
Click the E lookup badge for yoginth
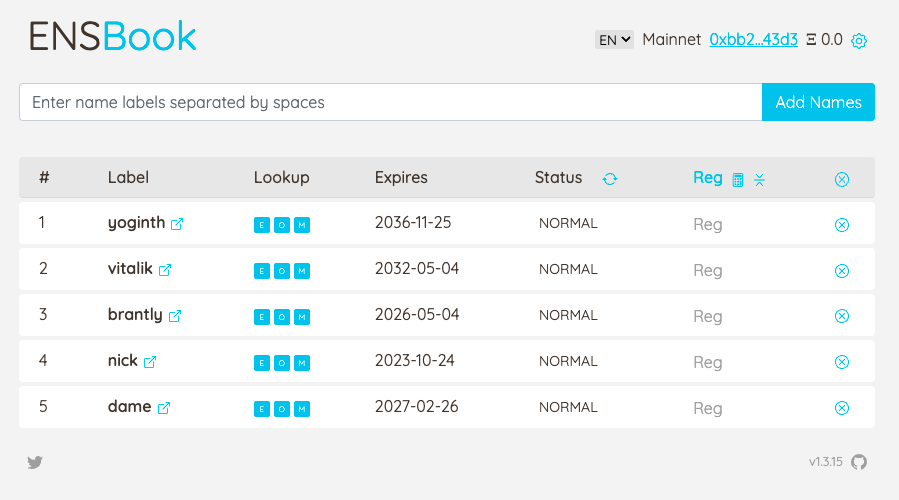pos(262,225)
